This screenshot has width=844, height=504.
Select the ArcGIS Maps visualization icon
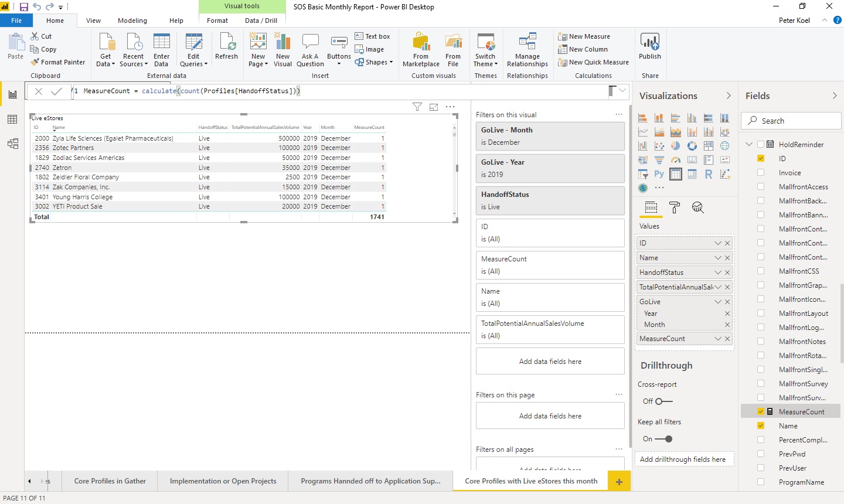coord(643,188)
